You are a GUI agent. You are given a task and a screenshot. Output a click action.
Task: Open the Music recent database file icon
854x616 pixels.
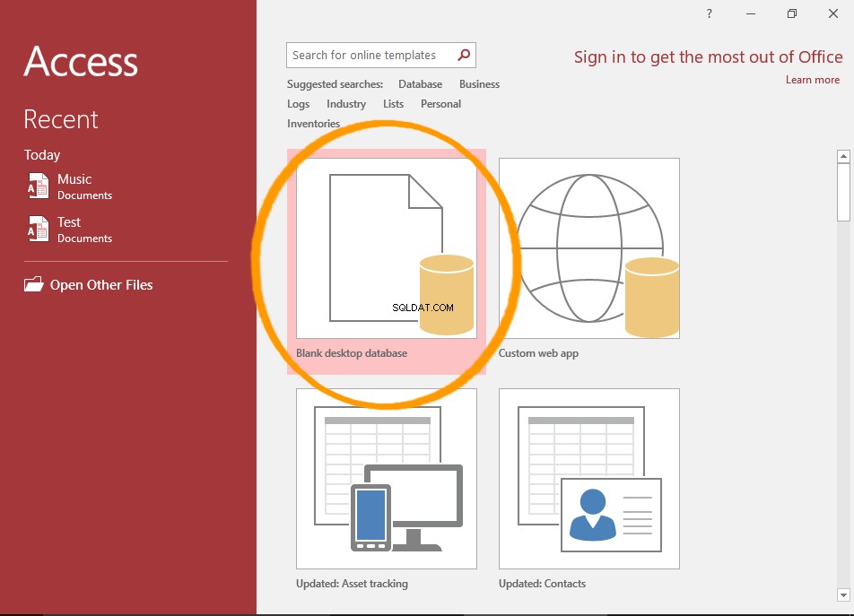coord(38,187)
